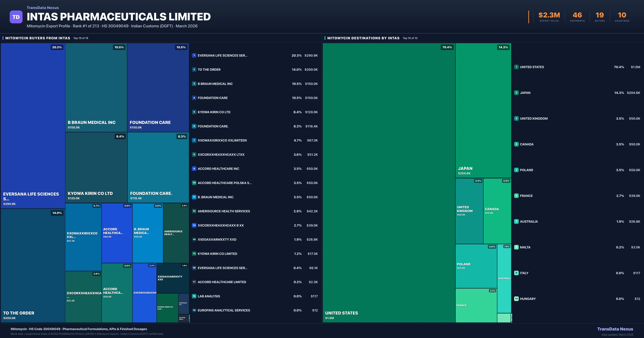Click the Mitomycin Destinations By Intas header

point(363,38)
